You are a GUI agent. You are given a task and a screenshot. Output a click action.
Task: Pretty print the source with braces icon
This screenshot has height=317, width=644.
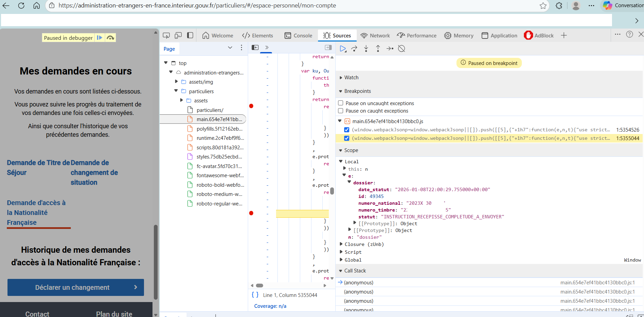pos(255,295)
